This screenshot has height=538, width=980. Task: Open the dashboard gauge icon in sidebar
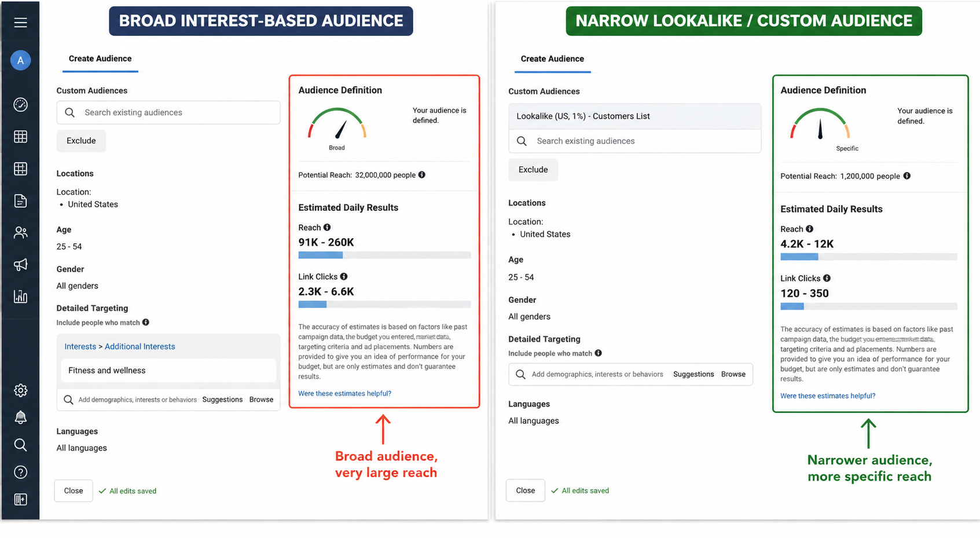click(20, 105)
